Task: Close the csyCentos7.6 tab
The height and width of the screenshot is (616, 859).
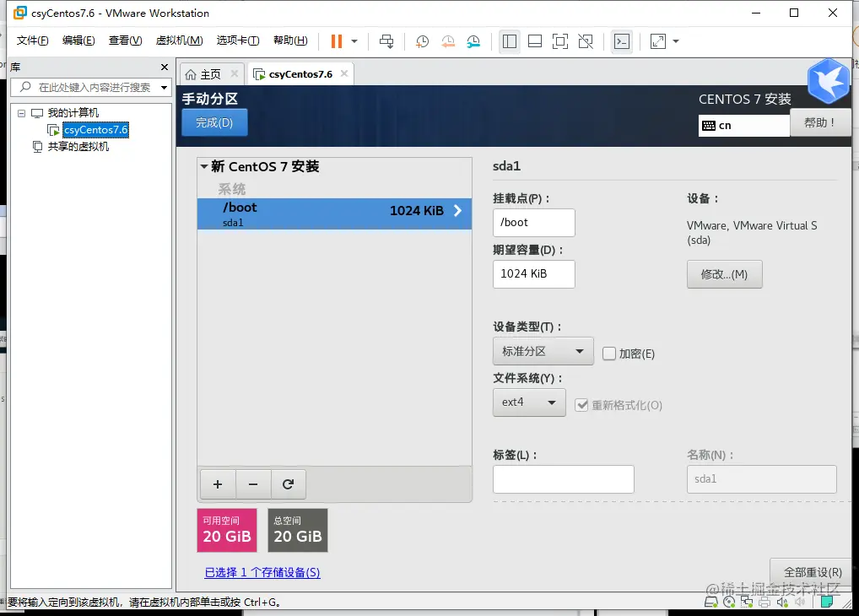Action: pyautogui.click(x=344, y=73)
